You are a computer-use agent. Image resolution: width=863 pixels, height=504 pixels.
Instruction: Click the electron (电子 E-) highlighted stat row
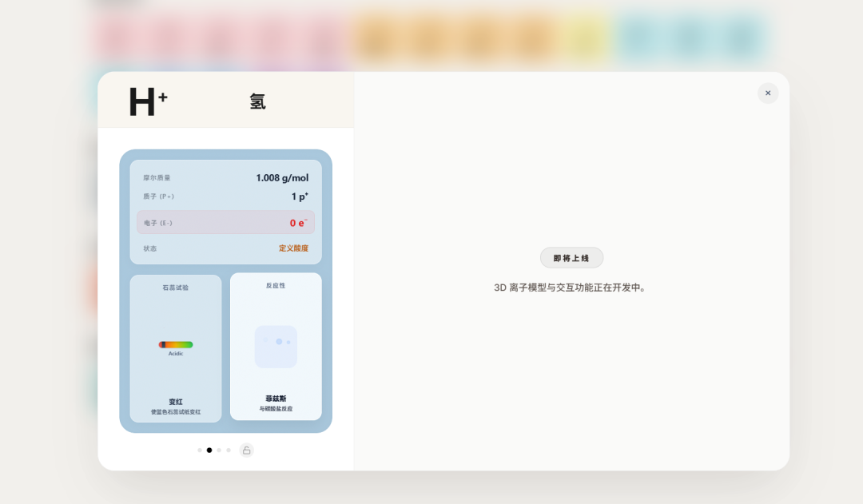point(225,221)
